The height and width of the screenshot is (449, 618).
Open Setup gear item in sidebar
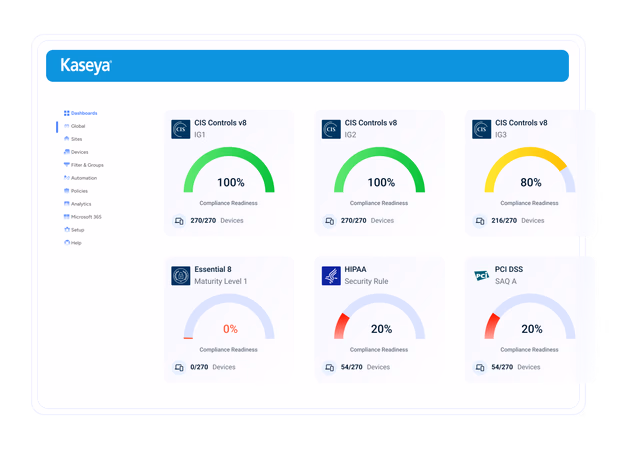pyautogui.click(x=74, y=230)
